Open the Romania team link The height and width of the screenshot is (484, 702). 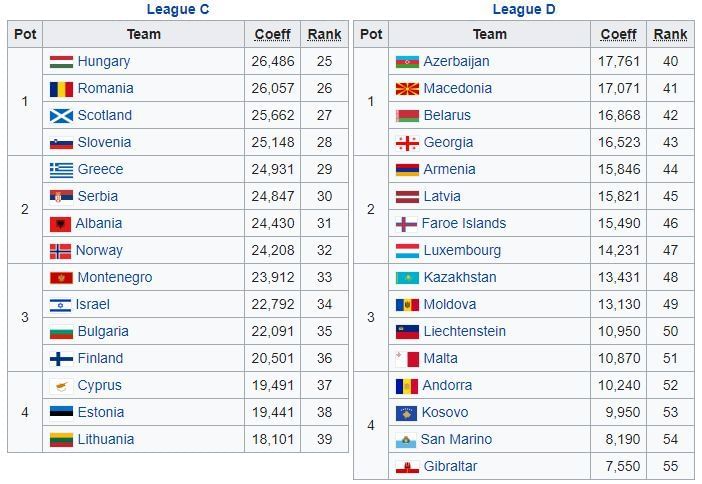pyautogui.click(x=105, y=89)
